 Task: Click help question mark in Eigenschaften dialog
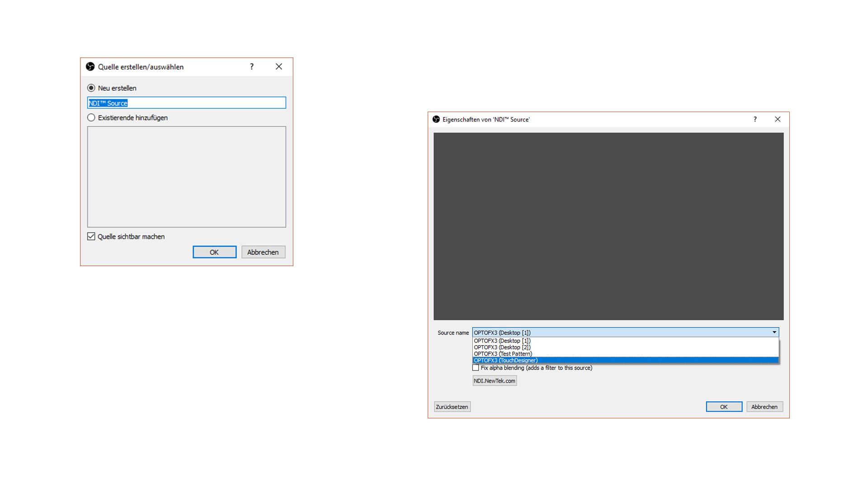pos(755,119)
